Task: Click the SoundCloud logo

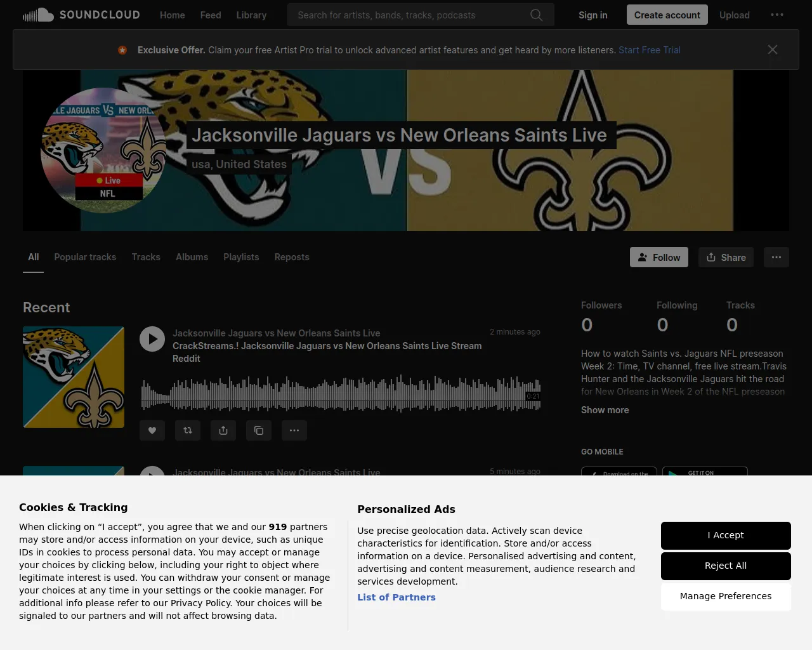Action: pos(81,15)
